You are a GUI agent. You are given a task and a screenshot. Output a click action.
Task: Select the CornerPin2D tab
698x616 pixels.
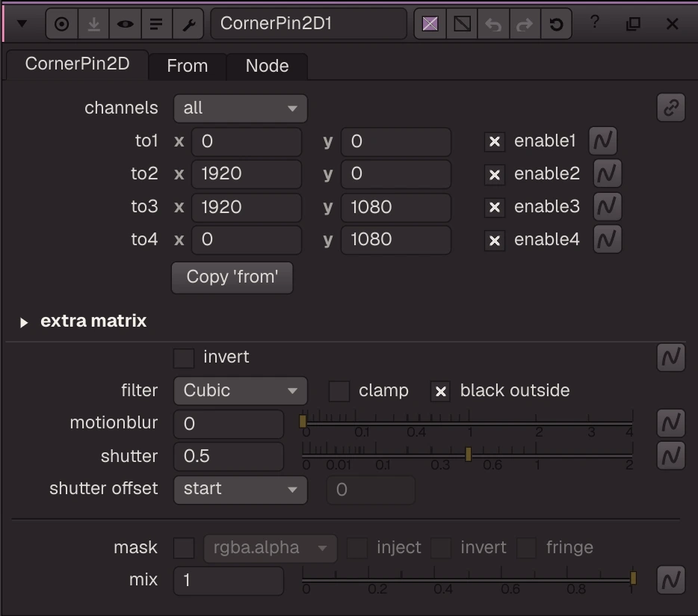78,64
